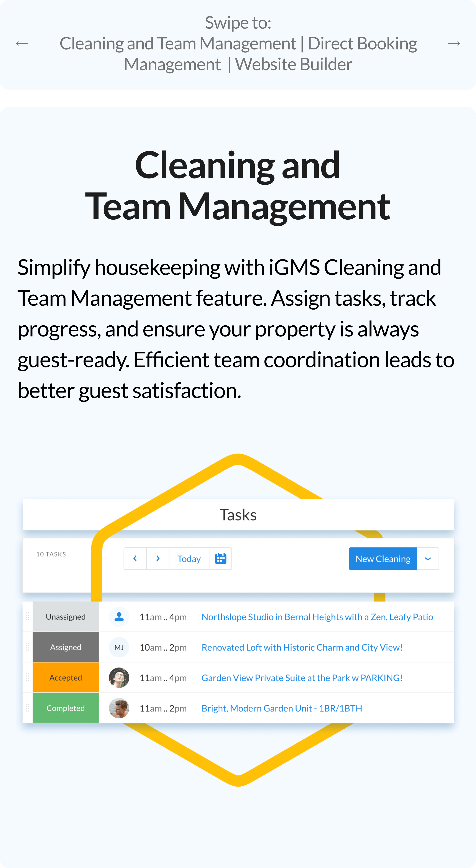Click the 10 TASKS counter
Screen dimensions: 476x868
pos(51,554)
